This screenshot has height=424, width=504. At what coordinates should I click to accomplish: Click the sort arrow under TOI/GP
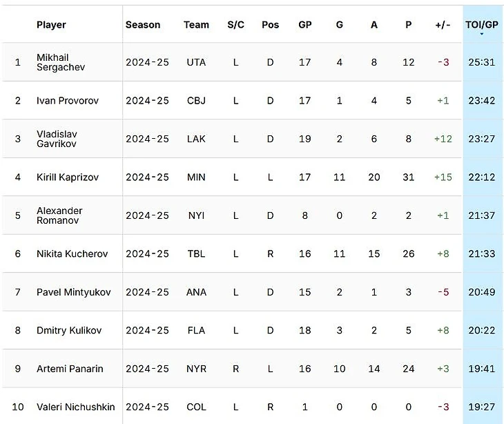481,33
